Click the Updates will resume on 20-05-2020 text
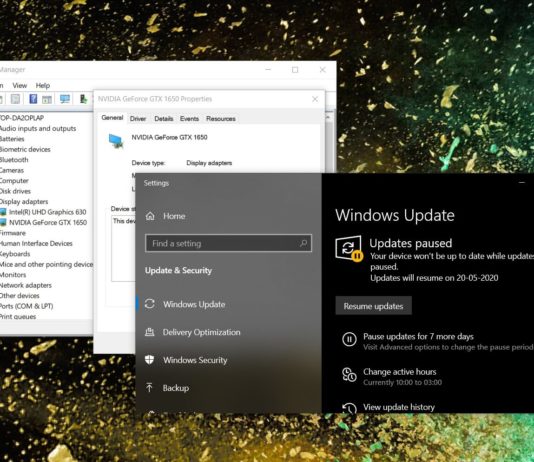 click(434, 278)
